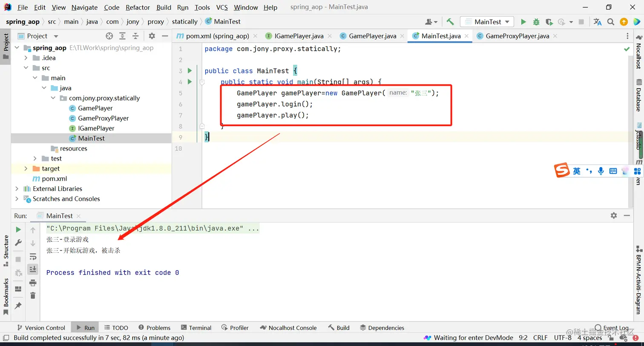Click the Sogou microphone voice input icon
Screen dimensions: 644x346
[601, 171]
